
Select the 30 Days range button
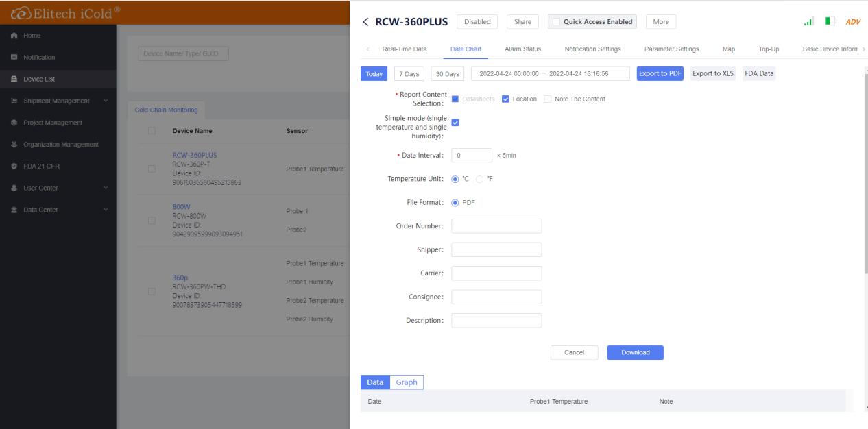[x=448, y=74]
